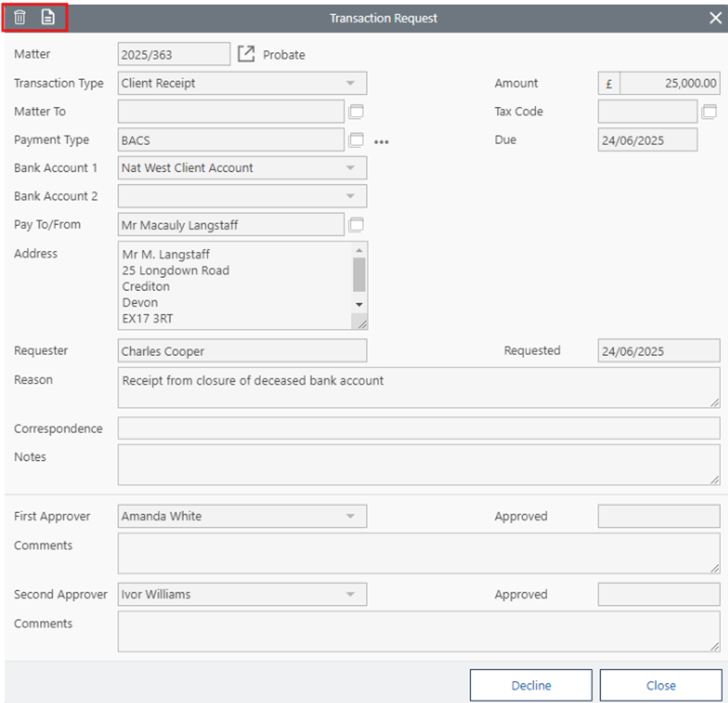Click the lookup icon beside Matter To
This screenshot has width=728, height=703.
tap(357, 112)
